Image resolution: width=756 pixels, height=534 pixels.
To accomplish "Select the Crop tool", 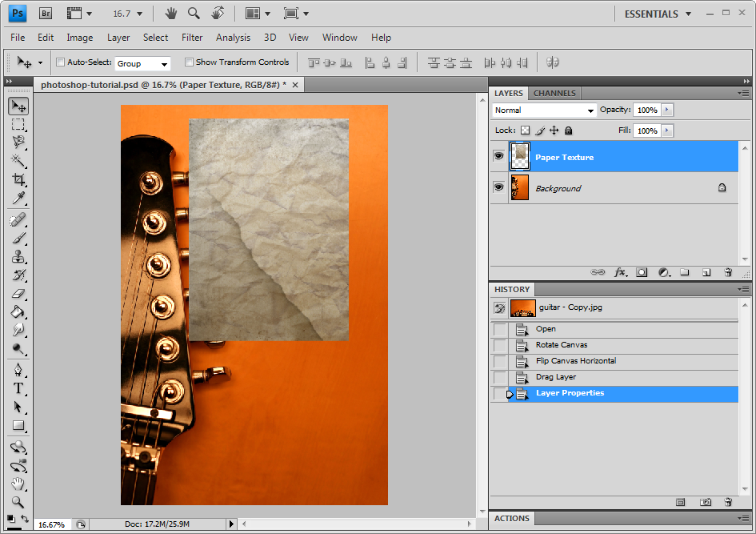I will pos(18,179).
